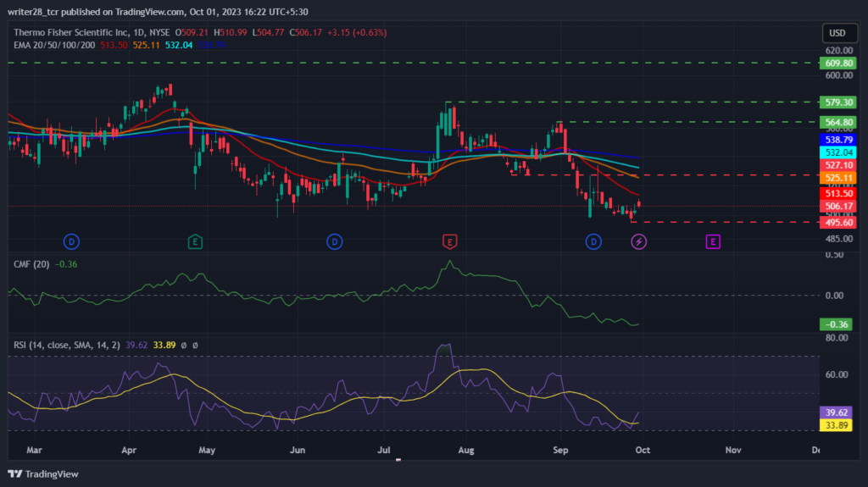
Task: Click the dividend marker dated mid-June
Action: coord(334,242)
